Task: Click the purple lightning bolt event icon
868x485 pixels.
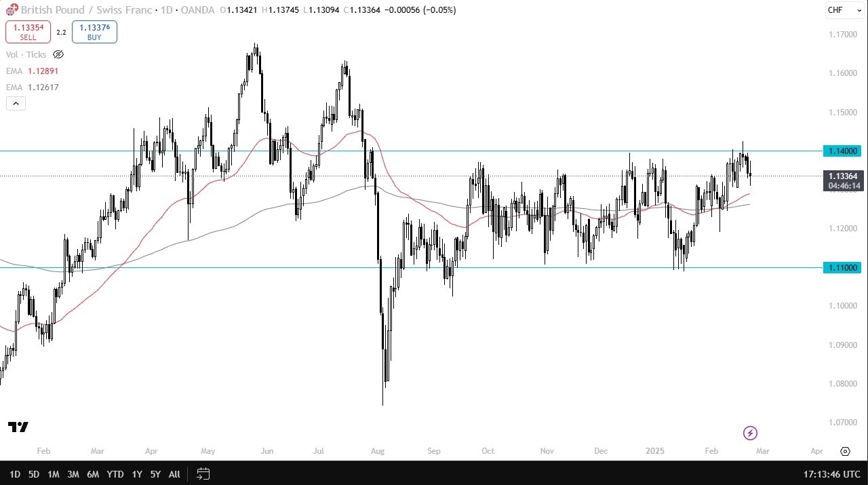Action: [x=750, y=433]
